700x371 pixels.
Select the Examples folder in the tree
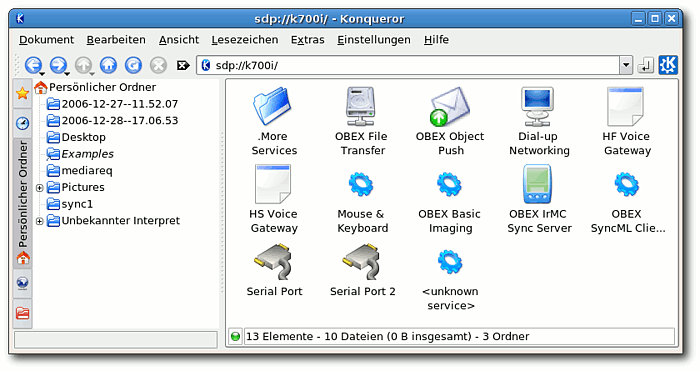click(88, 154)
